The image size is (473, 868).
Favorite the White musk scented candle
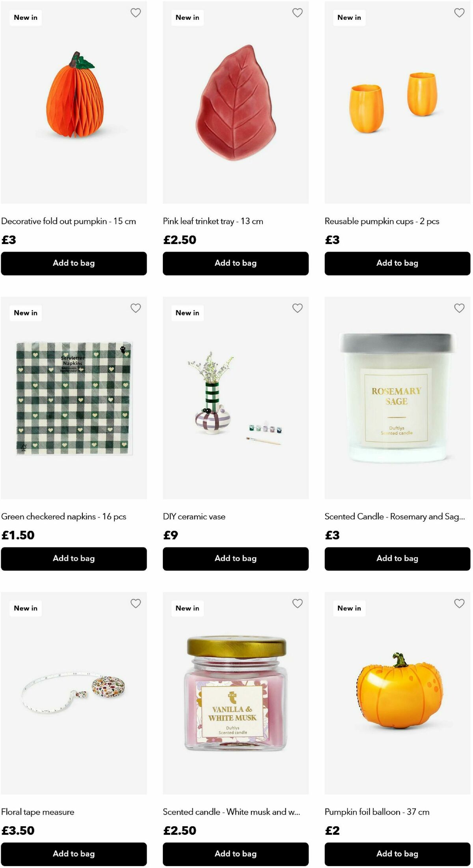298,603
